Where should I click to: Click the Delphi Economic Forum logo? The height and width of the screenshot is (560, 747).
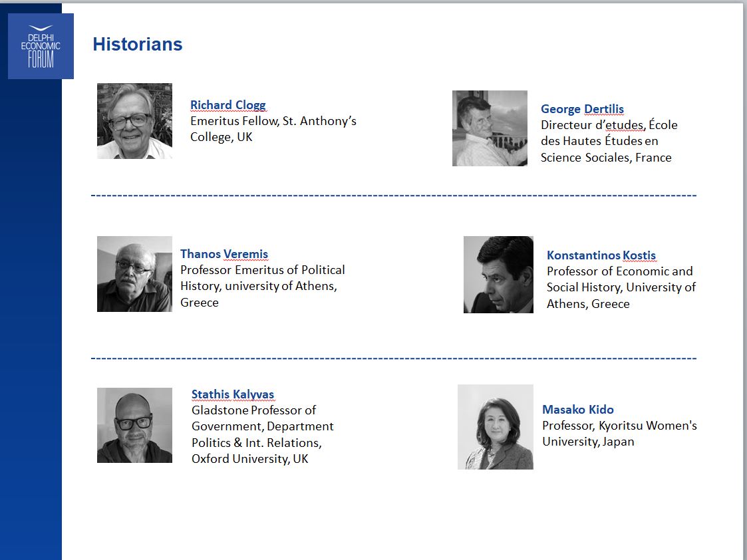[41, 46]
